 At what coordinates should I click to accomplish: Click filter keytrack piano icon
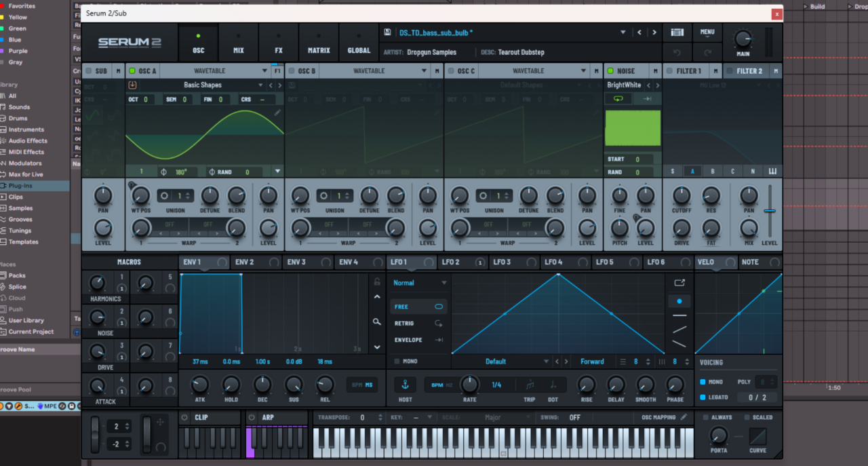[772, 171]
